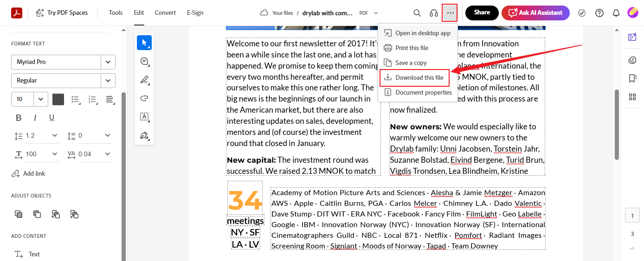Click the second Adjust Objects arrange icon
The image size is (644, 261).
[37, 214]
